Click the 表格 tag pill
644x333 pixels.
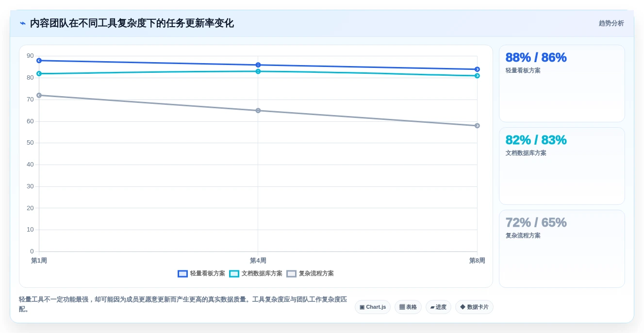pos(408,307)
